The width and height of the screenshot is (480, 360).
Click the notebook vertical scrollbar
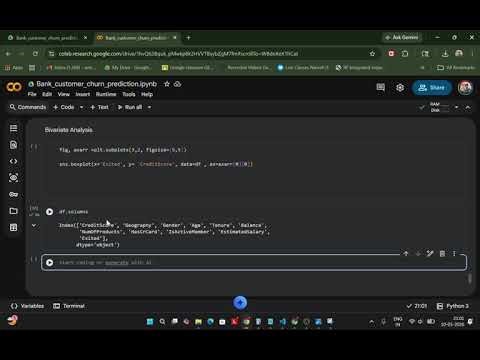tap(470, 278)
